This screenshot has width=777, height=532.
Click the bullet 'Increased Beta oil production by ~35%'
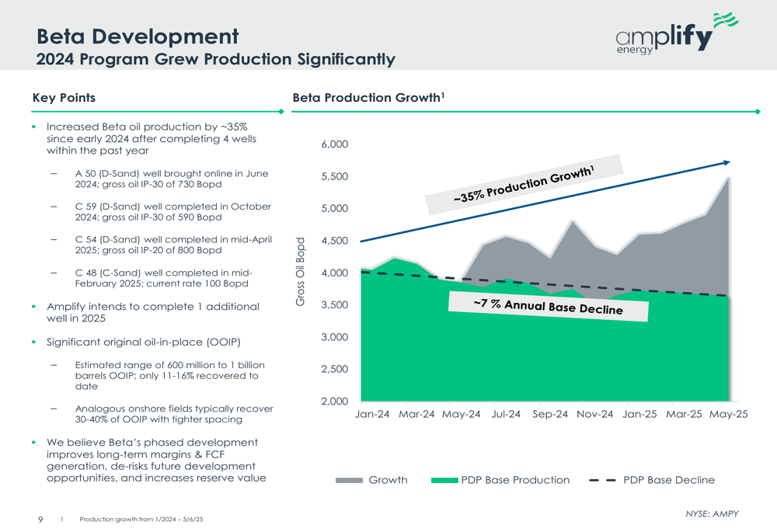[x=152, y=139]
